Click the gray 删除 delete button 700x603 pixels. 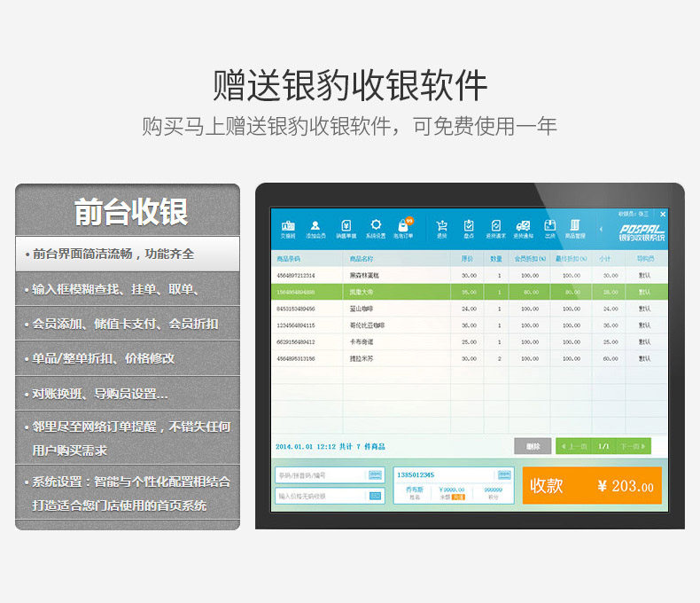click(533, 446)
